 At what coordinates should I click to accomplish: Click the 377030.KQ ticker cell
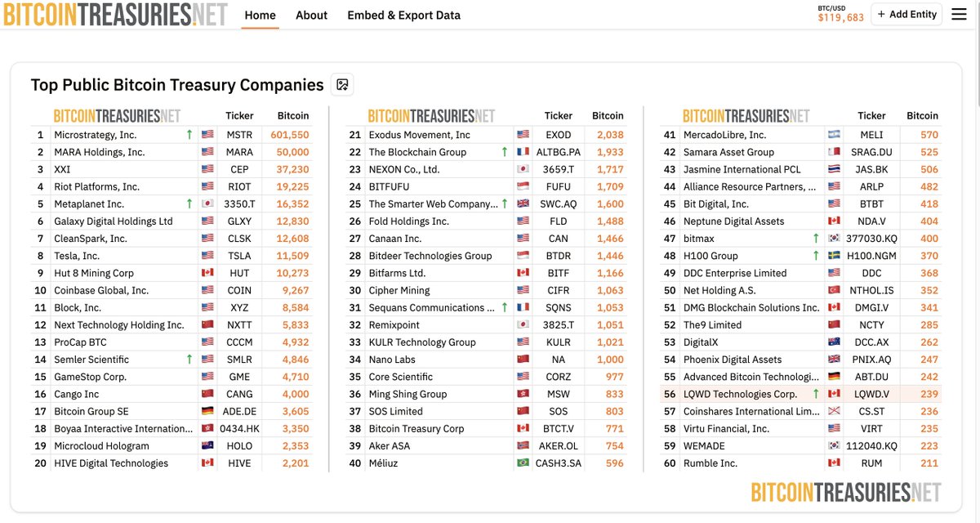pyautogui.click(x=871, y=239)
